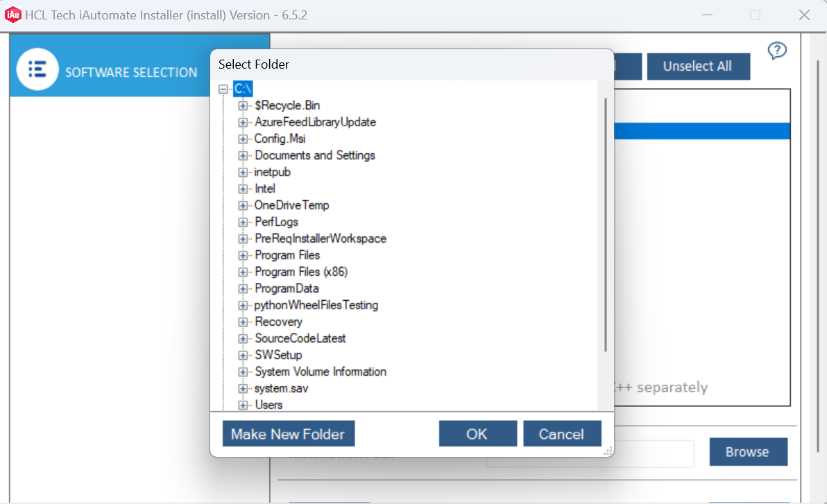Expand the Recovery folder node
Viewport: 827px width, 504px height.
coord(243,322)
